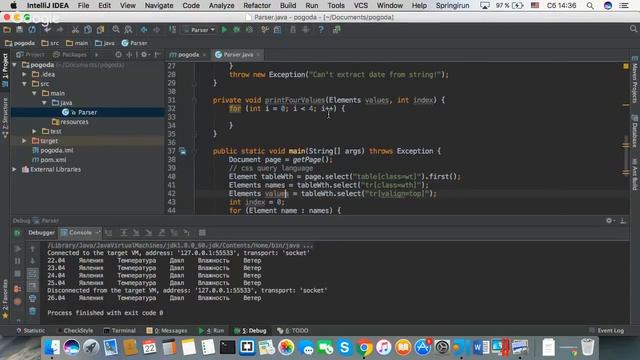Open the Analyze menu
Viewport: 640px width, 360px height.
pyautogui.click(x=221, y=5)
